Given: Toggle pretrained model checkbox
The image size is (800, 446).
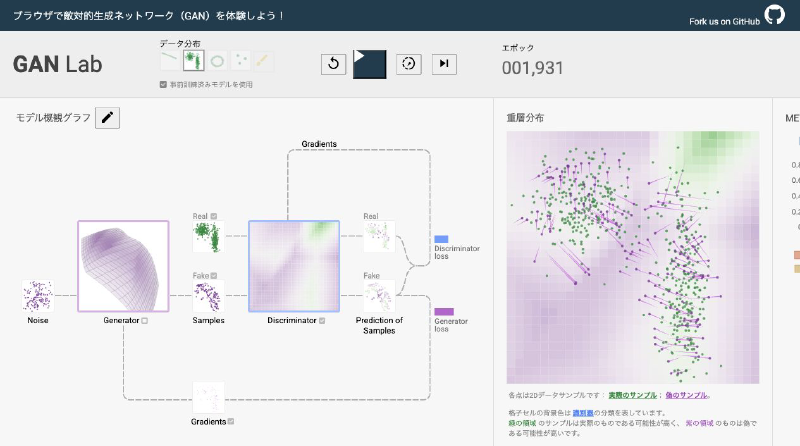Looking at the screenshot, I should click(x=163, y=85).
